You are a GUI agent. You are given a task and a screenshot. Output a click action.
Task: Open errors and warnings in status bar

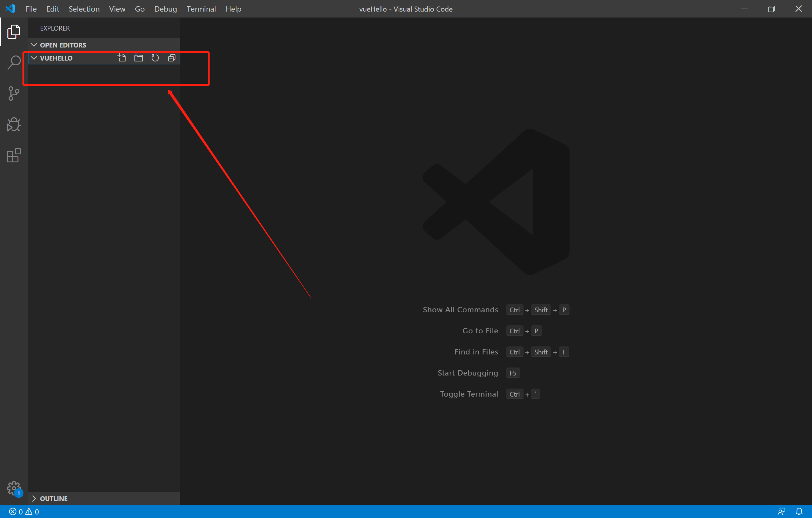pos(24,511)
